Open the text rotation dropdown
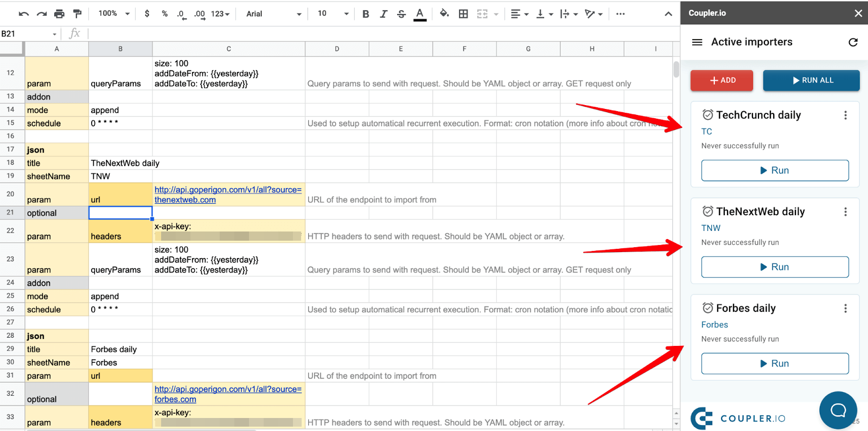The width and height of the screenshot is (868, 431). tap(593, 14)
